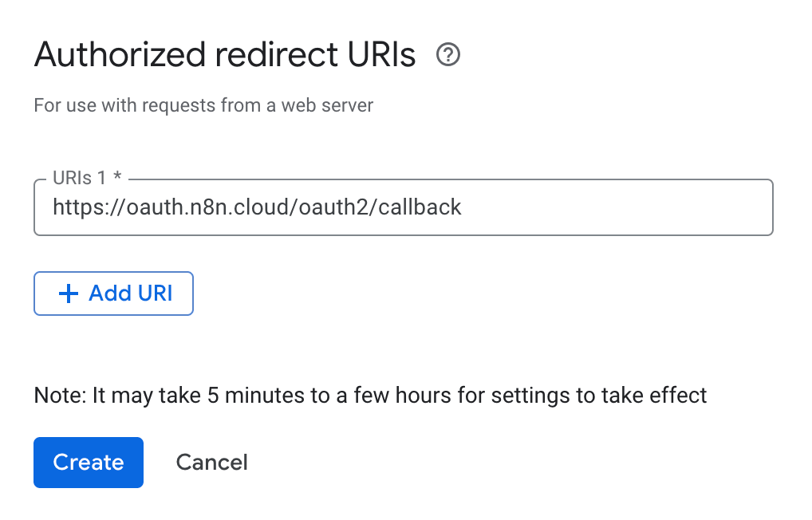
Task: Click the Authorized redirect URIs heading
Action: click(225, 55)
